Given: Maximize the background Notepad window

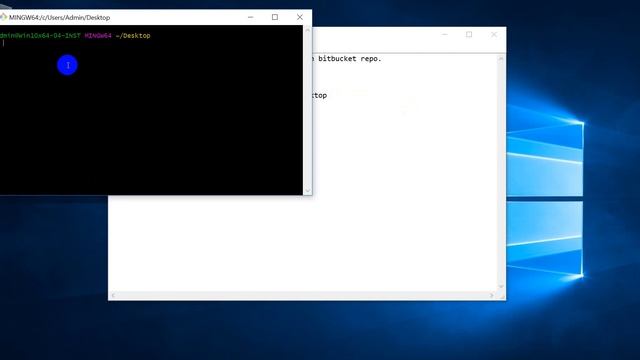Looking at the screenshot, I should coord(469,35).
